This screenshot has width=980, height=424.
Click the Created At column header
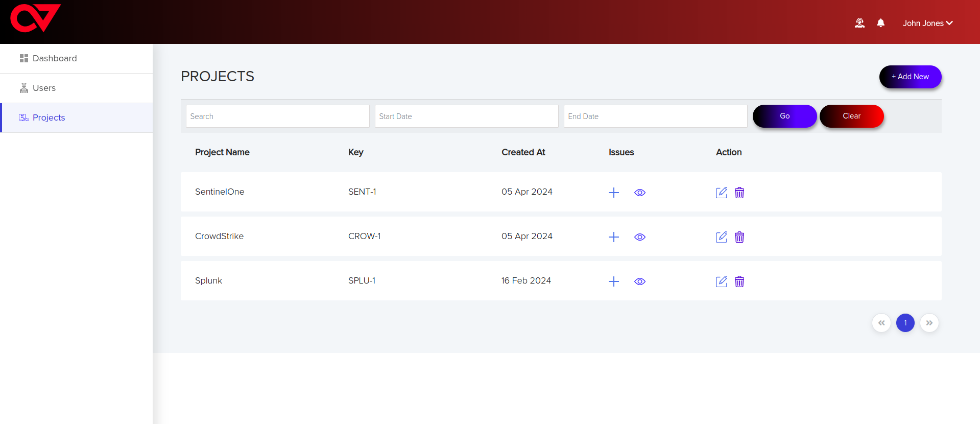523,152
